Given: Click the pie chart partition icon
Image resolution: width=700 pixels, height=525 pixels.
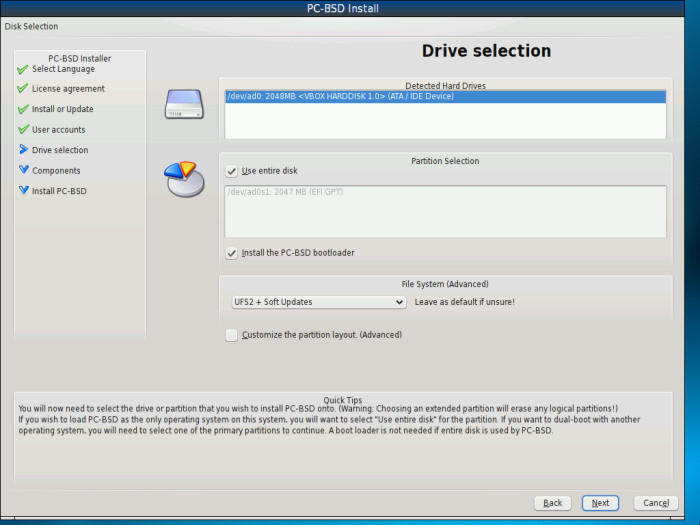Looking at the screenshot, I should coord(184,179).
